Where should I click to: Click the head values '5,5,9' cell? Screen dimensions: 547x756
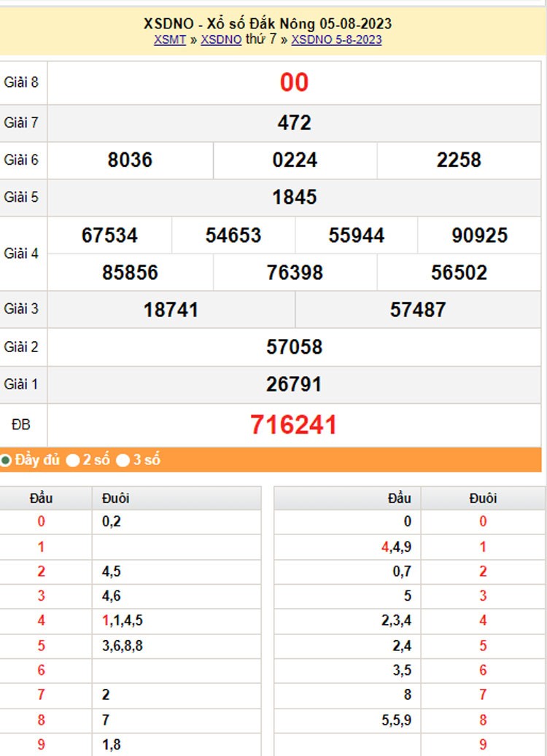[396, 720]
